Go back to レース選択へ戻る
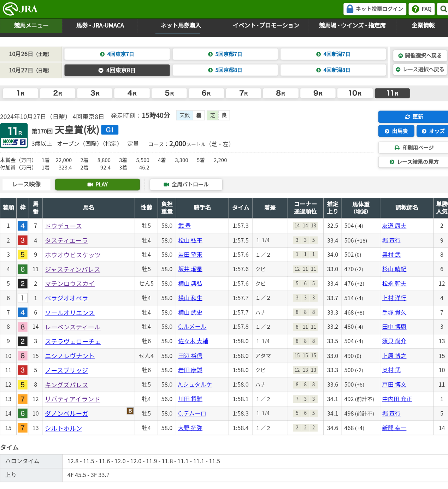Screen dimensions: 448x489 click(420, 69)
